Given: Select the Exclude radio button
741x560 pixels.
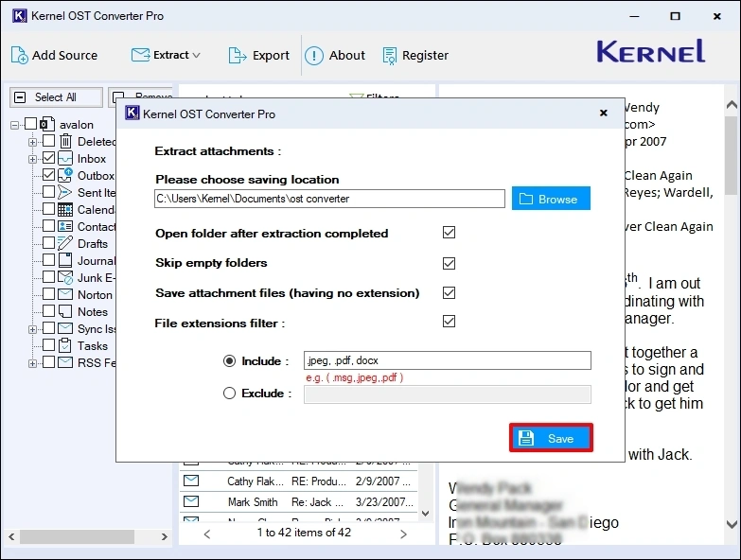Looking at the screenshot, I should tap(230, 394).
